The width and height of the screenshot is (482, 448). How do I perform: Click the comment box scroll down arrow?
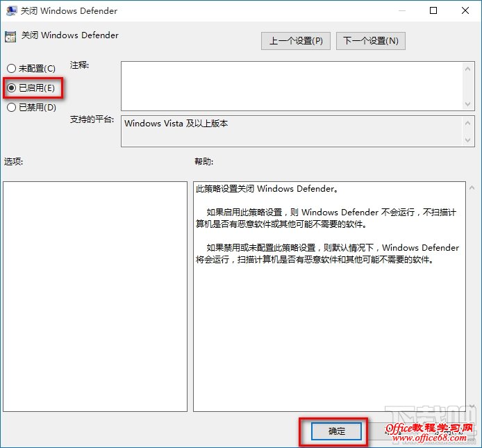pos(467,104)
